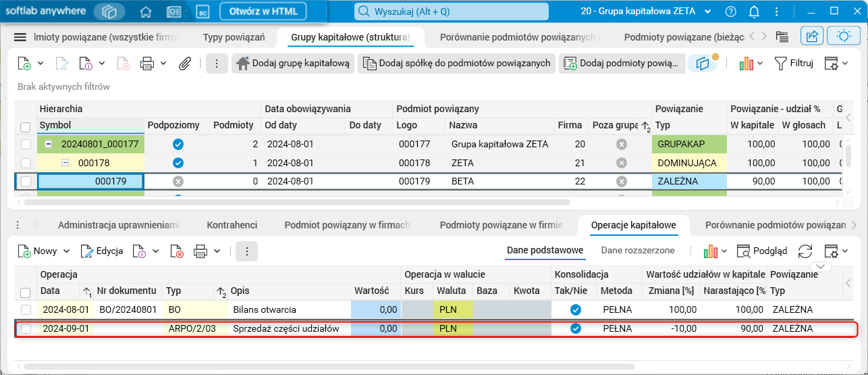
Task: Open the three-dot menu in title bar
Action: point(777,11)
